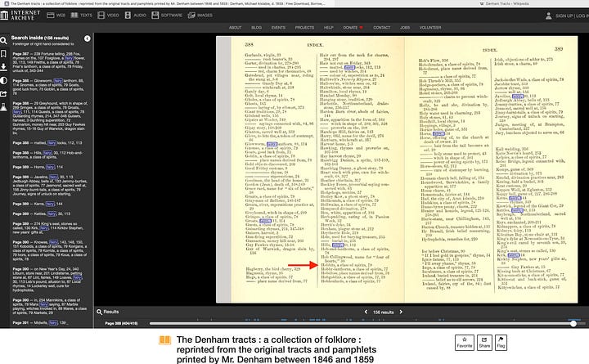Click the download icon in the sidebar
Image resolution: width=589 pixels, height=364 pixels.
pyautogui.click(x=4, y=67)
